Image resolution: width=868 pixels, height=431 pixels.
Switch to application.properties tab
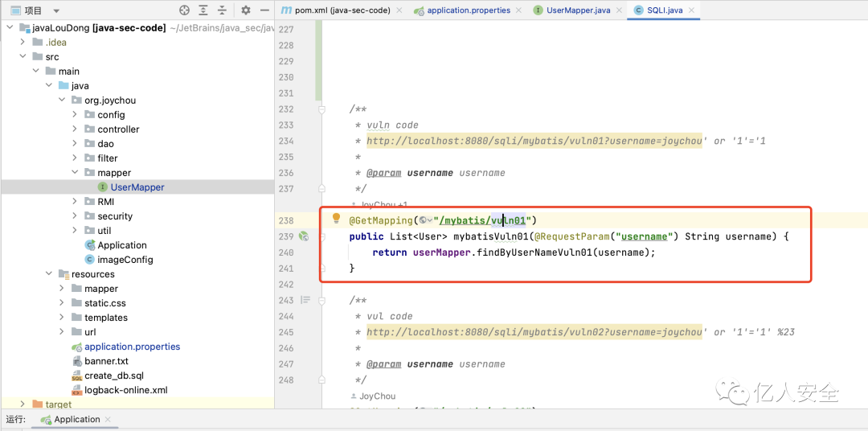[469, 10]
